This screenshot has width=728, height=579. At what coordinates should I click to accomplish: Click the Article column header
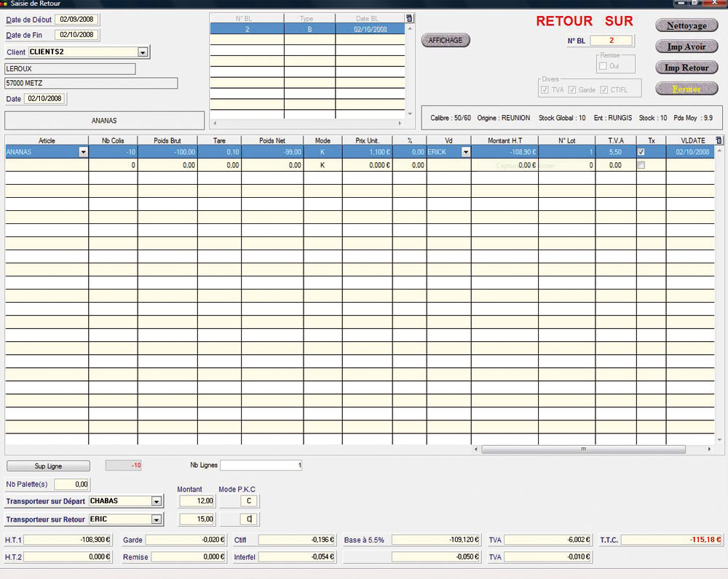[x=47, y=140]
